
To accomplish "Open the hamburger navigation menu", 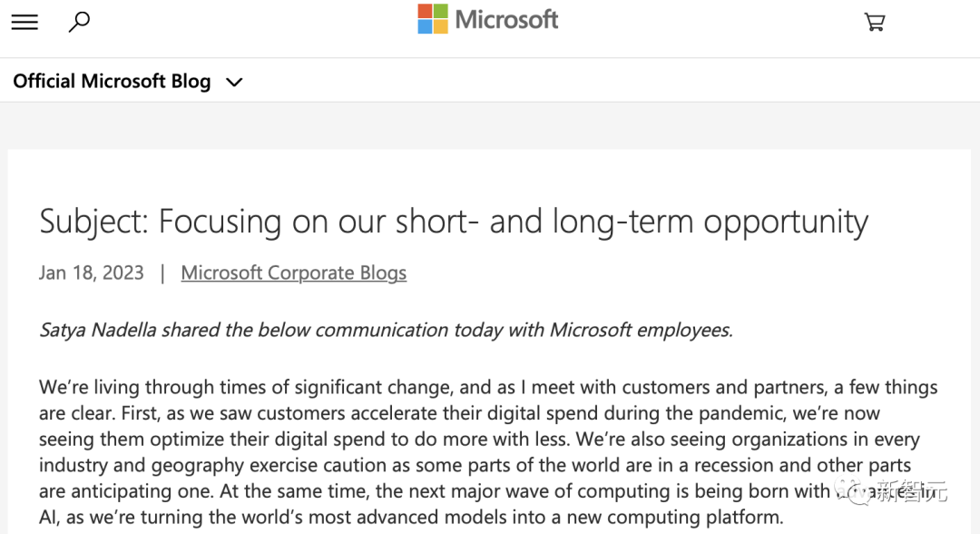I will point(24,23).
